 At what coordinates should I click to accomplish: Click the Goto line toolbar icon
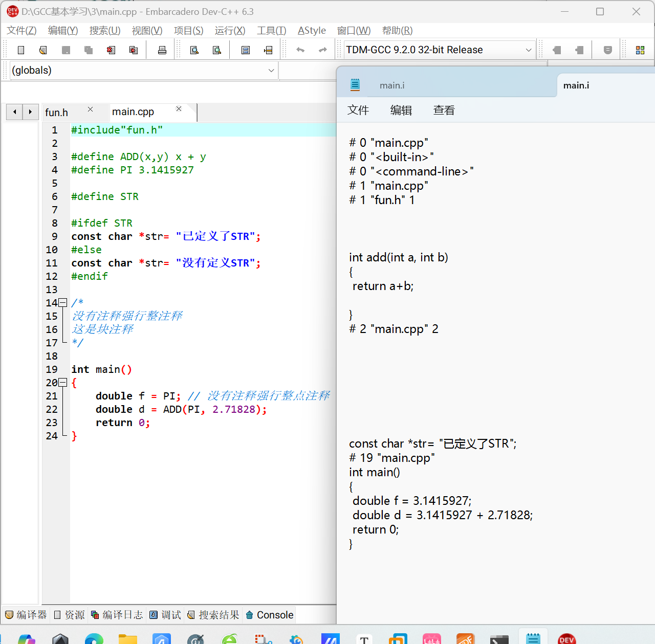[268, 50]
